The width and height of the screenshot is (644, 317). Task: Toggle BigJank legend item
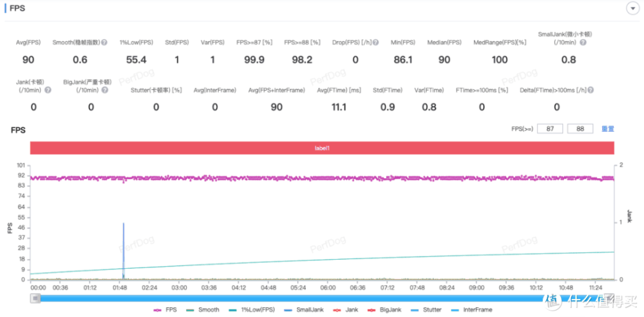click(385, 310)
